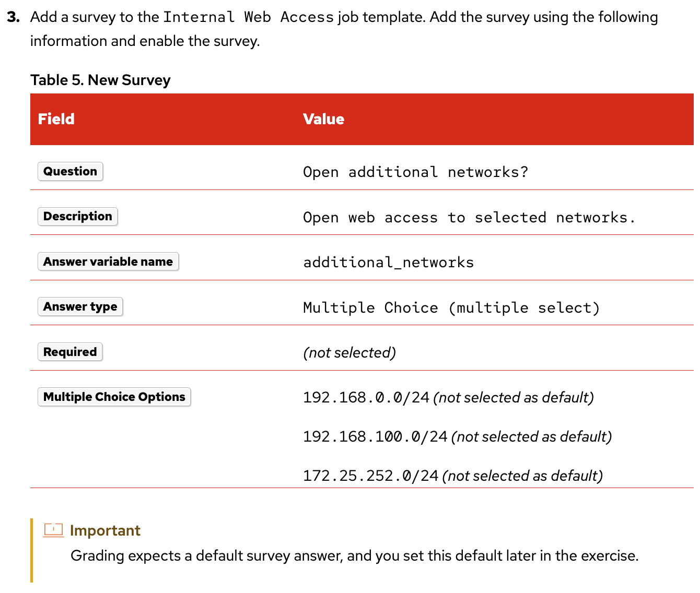Click the Important note icon
Viewport: 700px width, 593px height.
click(x=53, y=530)
